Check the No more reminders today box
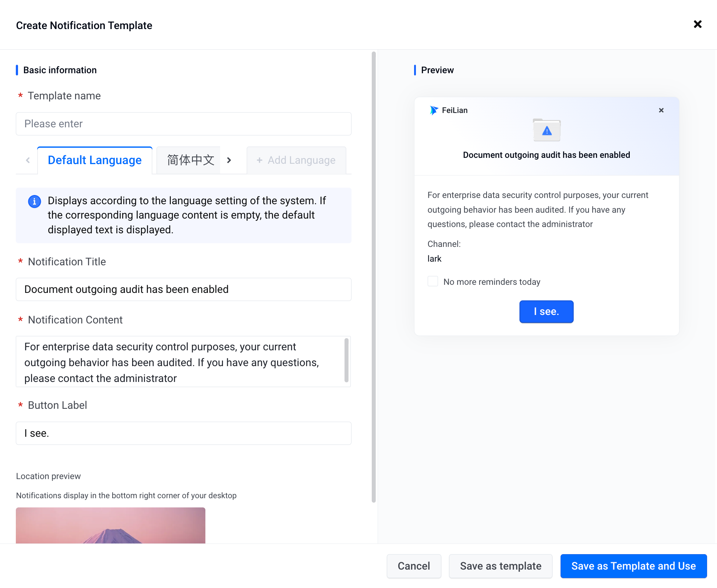Viewport: 717px width, 588px height. tap(433, 281)
